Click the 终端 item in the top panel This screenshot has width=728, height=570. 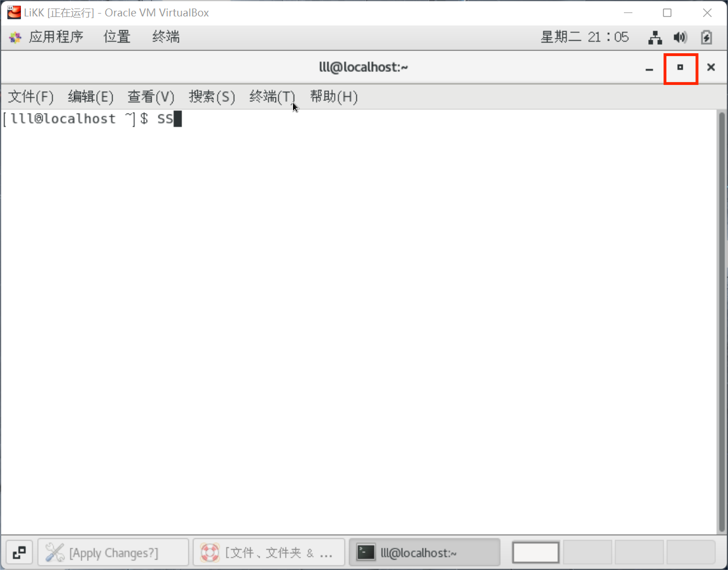[x=166, y=37]
